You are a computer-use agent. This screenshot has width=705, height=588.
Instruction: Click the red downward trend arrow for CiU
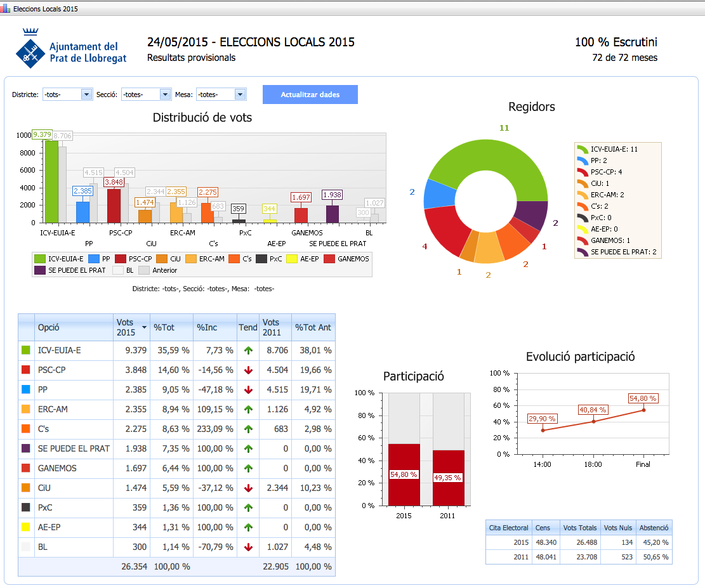click(247, 488)
